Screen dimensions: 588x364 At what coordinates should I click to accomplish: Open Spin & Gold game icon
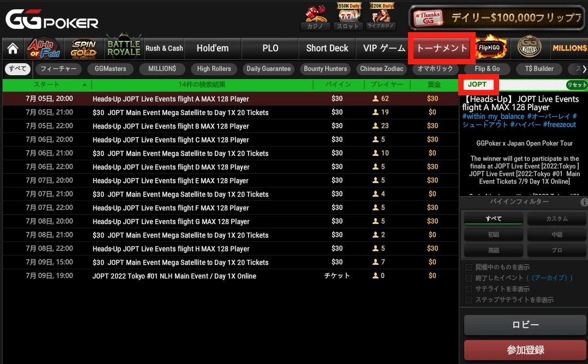click(83, 48)
